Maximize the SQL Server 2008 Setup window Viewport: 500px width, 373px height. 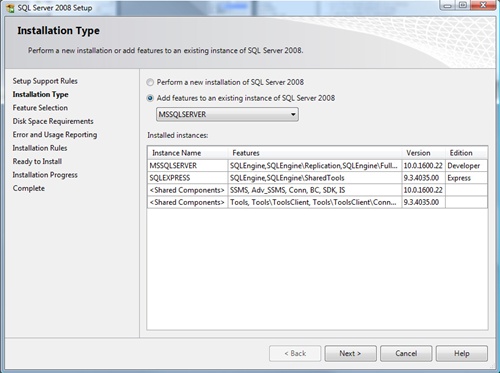pyautogui.click(x=463, y=5)
